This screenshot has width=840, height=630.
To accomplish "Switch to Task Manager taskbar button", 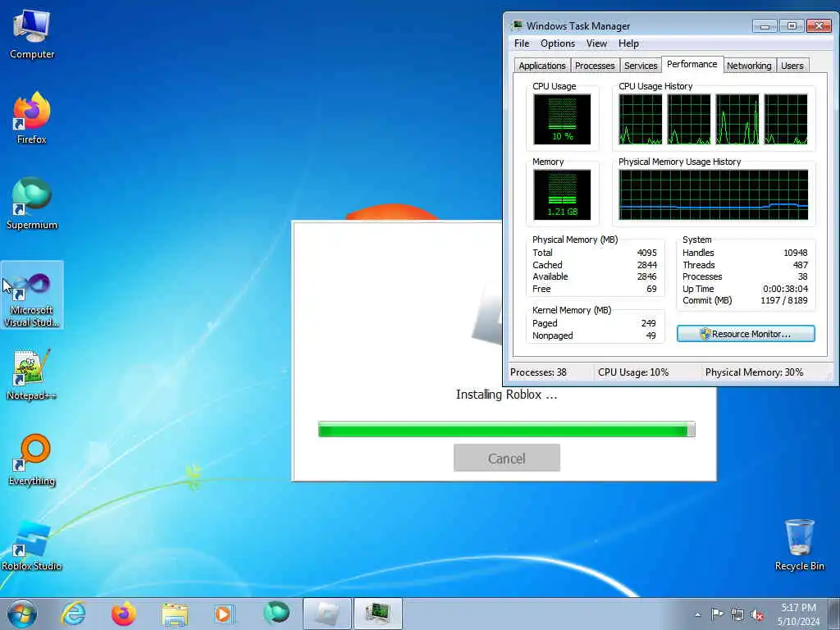I will point(378,614).
